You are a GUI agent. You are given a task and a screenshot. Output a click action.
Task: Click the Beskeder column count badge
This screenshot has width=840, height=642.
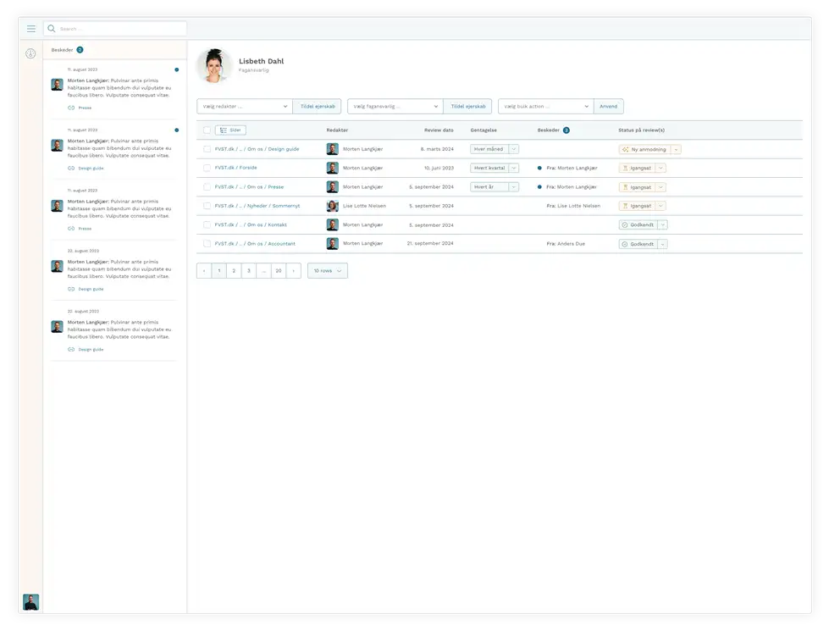[x=566, y=130]
